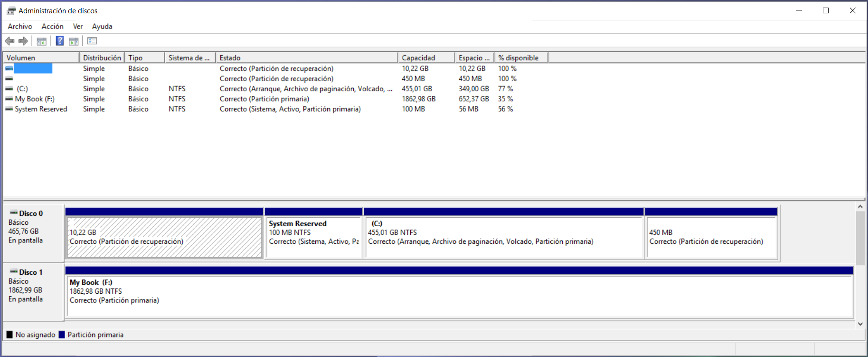Open the Ayuda menu
The height and width of the screenshot is (357, 868).
[x=102, y=27]
